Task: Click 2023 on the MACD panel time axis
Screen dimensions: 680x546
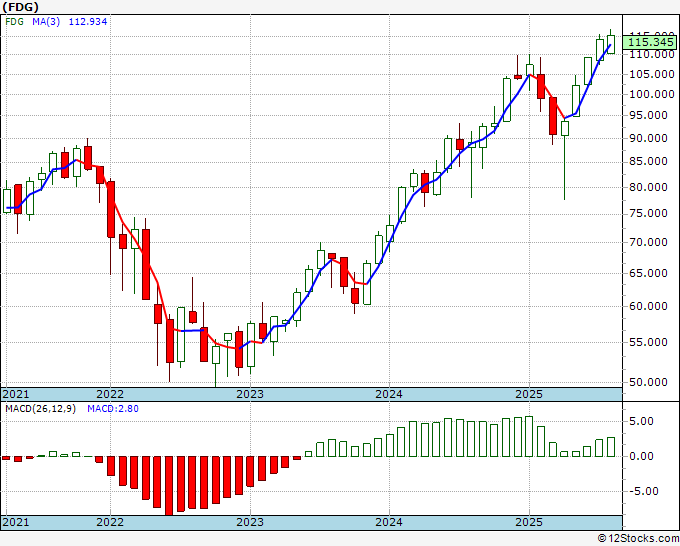Action: (250, 522)
